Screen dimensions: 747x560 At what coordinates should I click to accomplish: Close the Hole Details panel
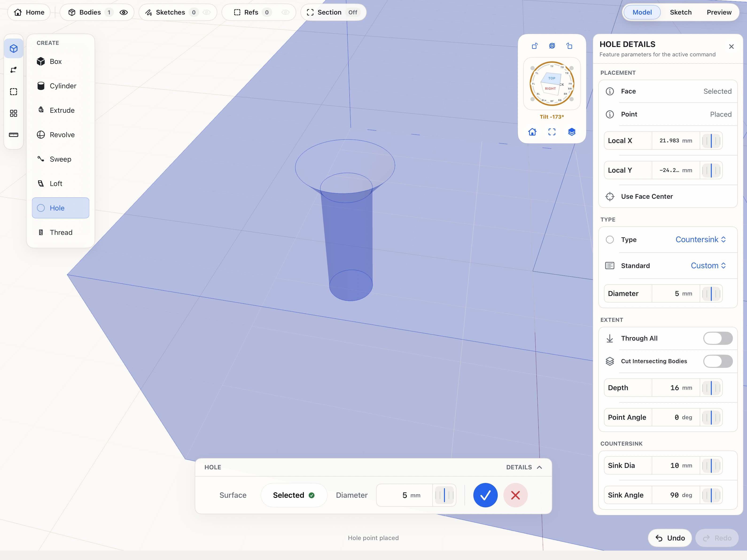[x=731, y=47]
